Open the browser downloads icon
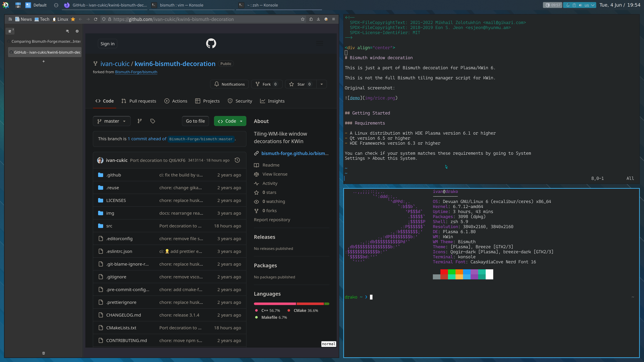The width and height of the screenshot is (644, 362). pos(318,19)
